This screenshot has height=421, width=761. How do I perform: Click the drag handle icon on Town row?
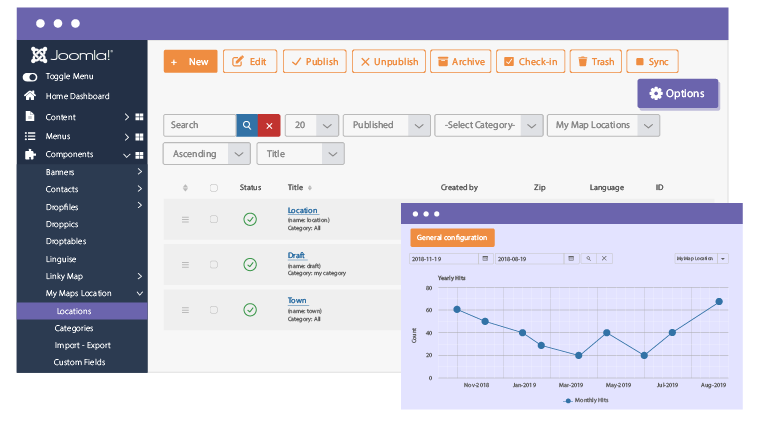point(185,310)
